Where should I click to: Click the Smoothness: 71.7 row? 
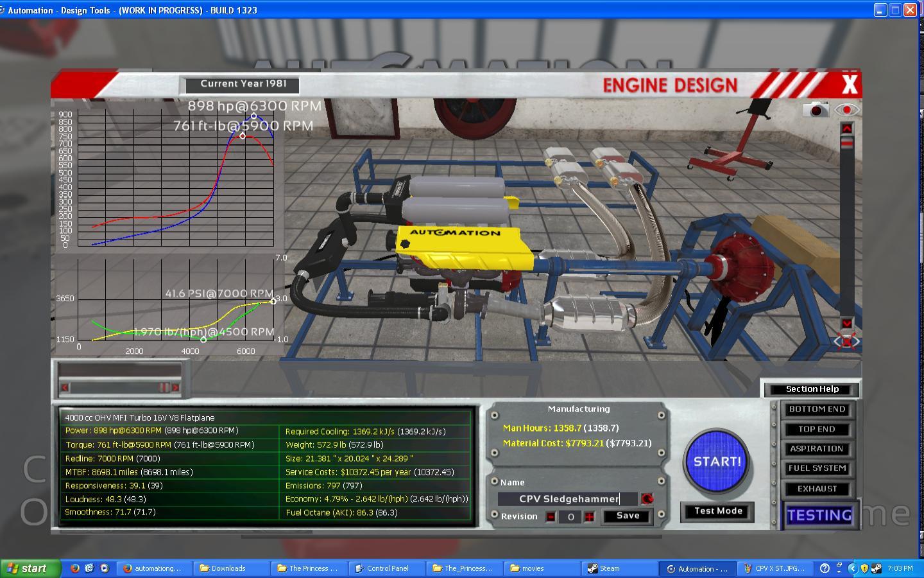coord(170,512)
